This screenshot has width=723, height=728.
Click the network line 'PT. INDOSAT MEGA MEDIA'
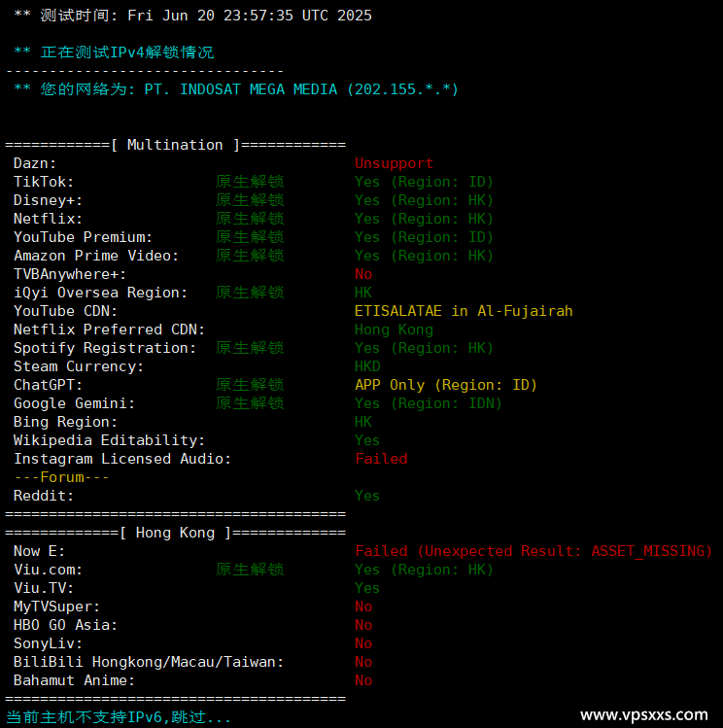[241, 89]
